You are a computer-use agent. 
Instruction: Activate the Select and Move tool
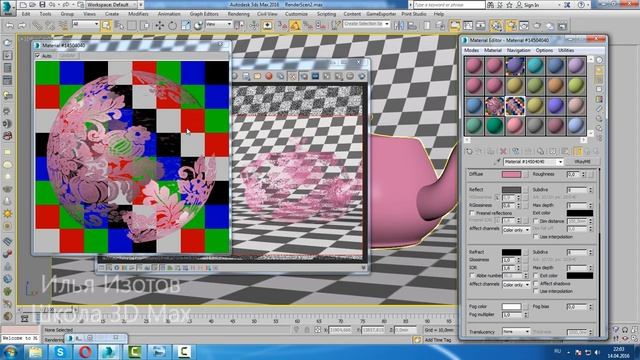160,25
